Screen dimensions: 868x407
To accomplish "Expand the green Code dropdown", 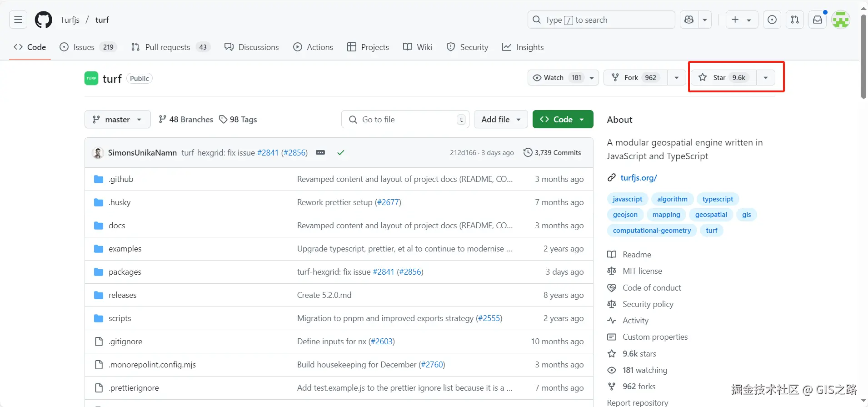I will pyautogui.click(x=563, y=120).
